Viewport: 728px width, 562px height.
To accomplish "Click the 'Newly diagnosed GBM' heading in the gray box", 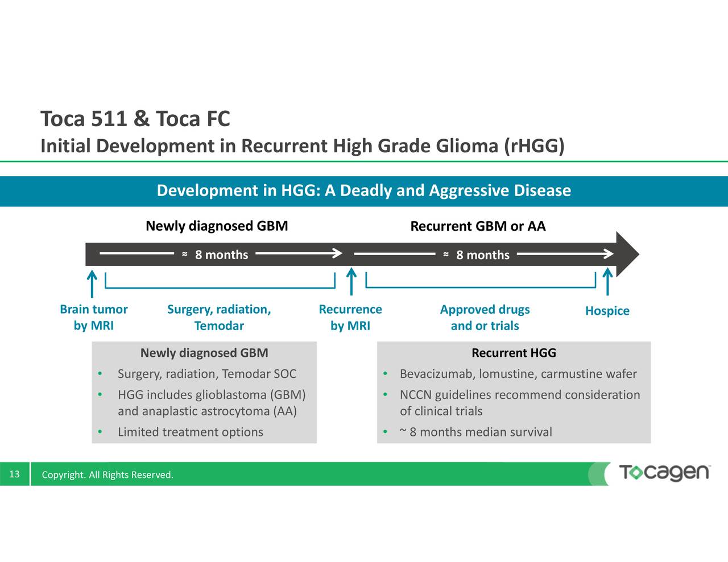I will 204,353.
